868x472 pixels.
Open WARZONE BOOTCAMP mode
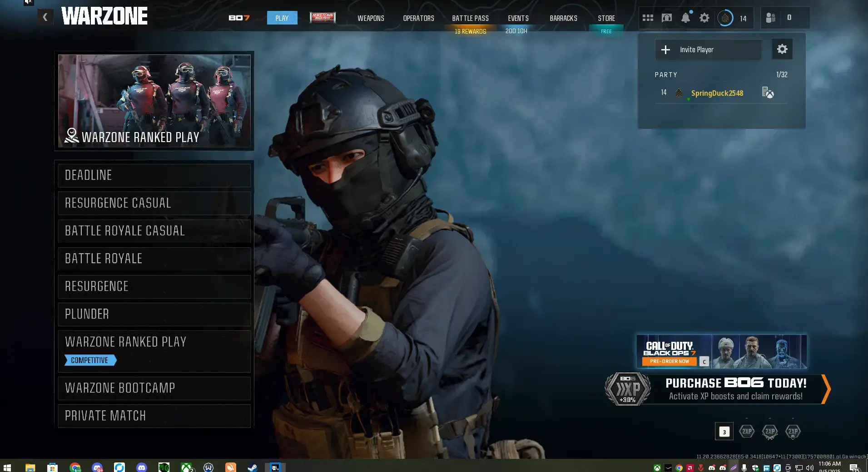(x=154, y=388)
